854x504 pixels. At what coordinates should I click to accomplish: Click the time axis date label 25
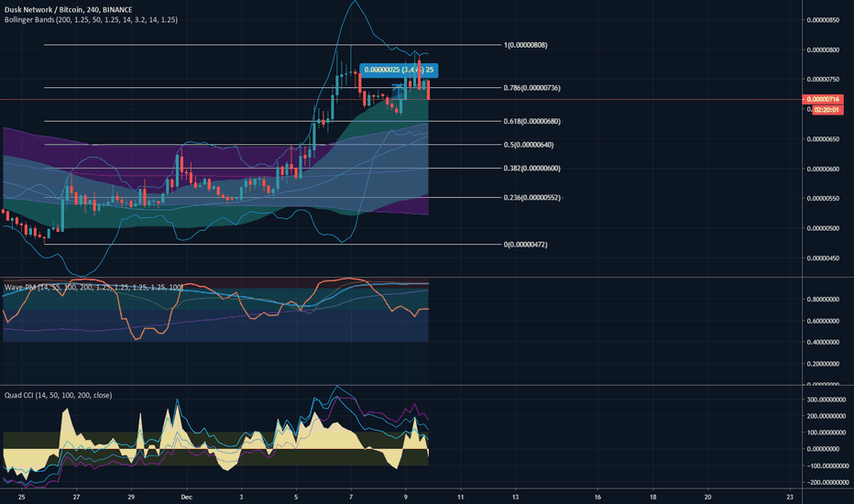pos(22,497)
